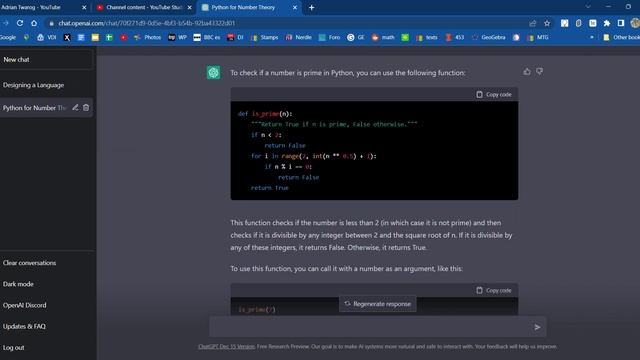Click the 'def is_prime(n):' code line
This screenshot has width=640, height=360.
pyautogui.click(x=265, y=114)
